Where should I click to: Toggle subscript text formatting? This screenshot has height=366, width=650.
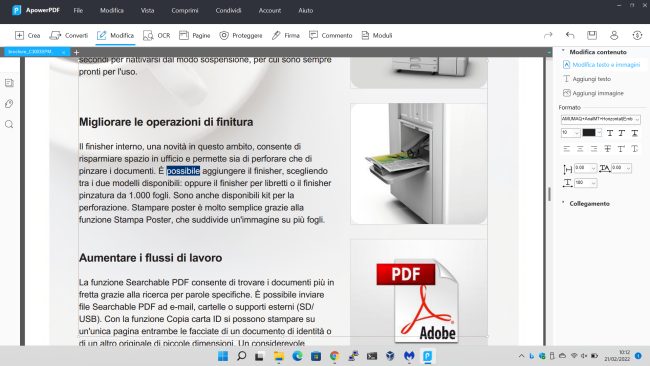tap(635, 149)
